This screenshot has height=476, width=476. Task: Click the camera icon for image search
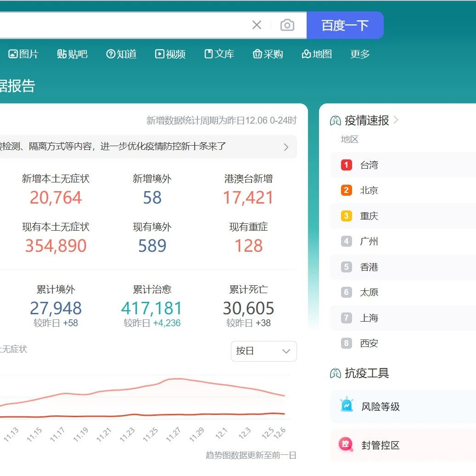click(287, 25)
